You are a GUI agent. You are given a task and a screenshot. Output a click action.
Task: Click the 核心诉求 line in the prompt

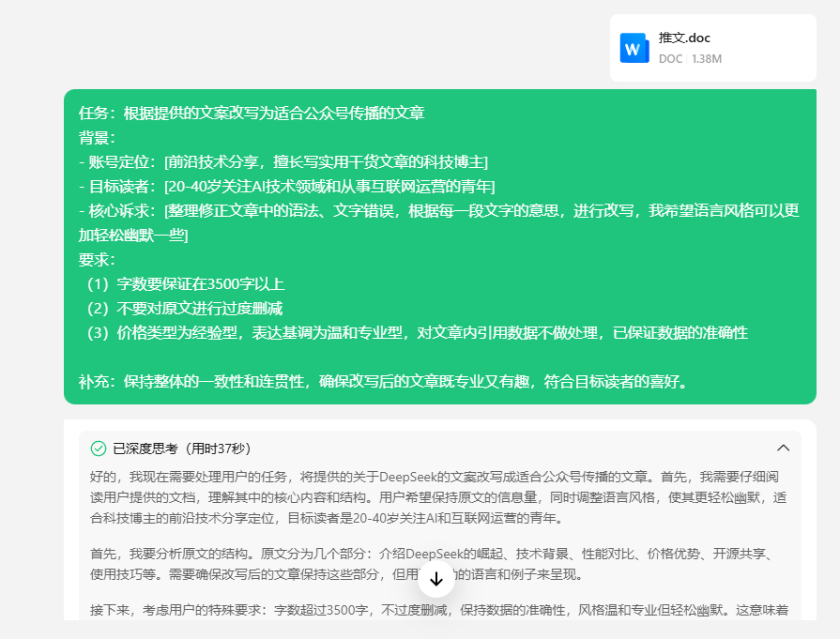[438, 222]
